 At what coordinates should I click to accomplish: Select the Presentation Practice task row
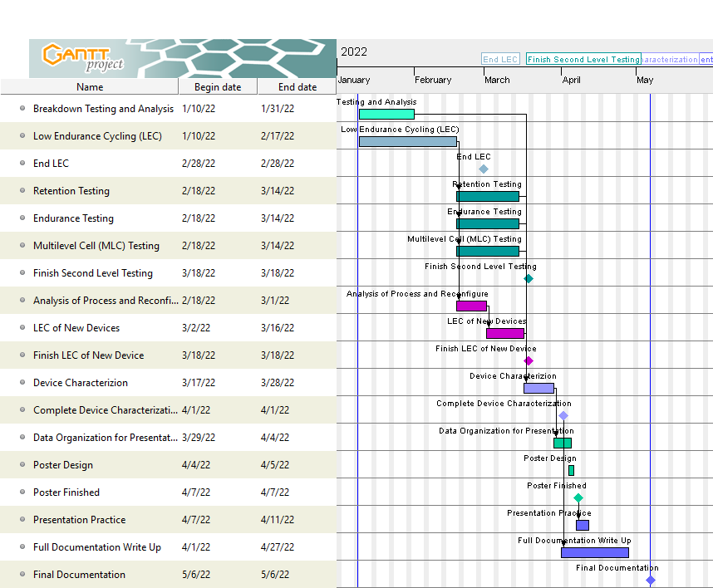pyautogui.click(x=168, y=519)
